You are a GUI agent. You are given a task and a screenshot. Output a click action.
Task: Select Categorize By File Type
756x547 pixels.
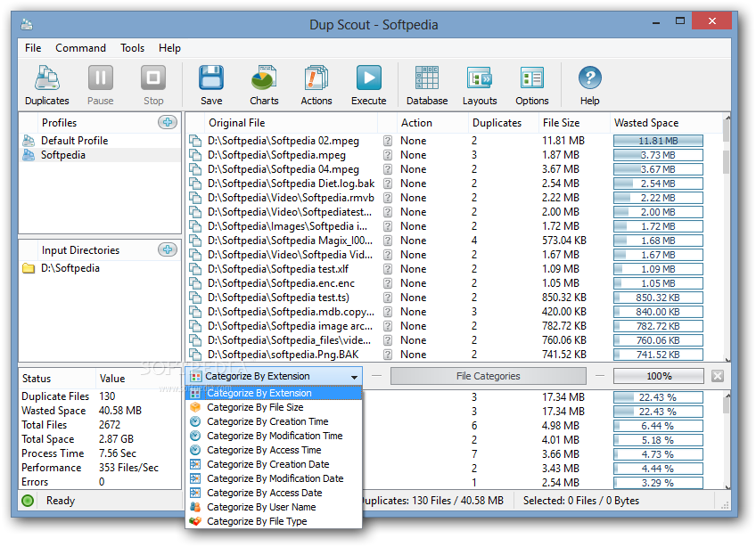pyautogui.click(x=274, y=521)
